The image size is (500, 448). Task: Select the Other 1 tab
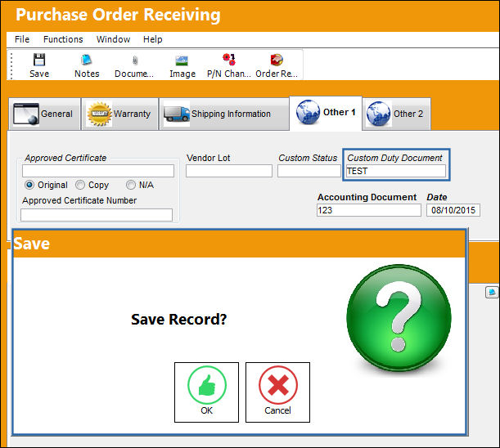tap(326, 113)
